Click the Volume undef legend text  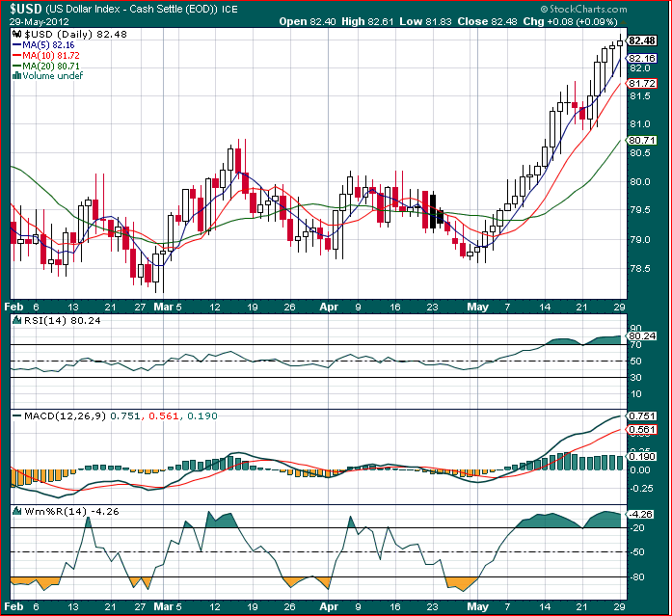[x=52, y=76]
